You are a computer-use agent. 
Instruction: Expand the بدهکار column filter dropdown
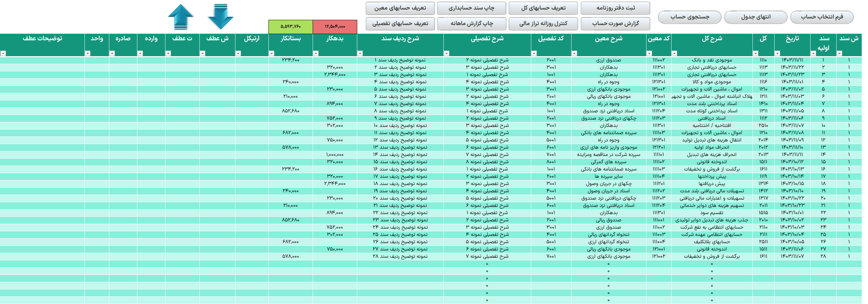316,53
